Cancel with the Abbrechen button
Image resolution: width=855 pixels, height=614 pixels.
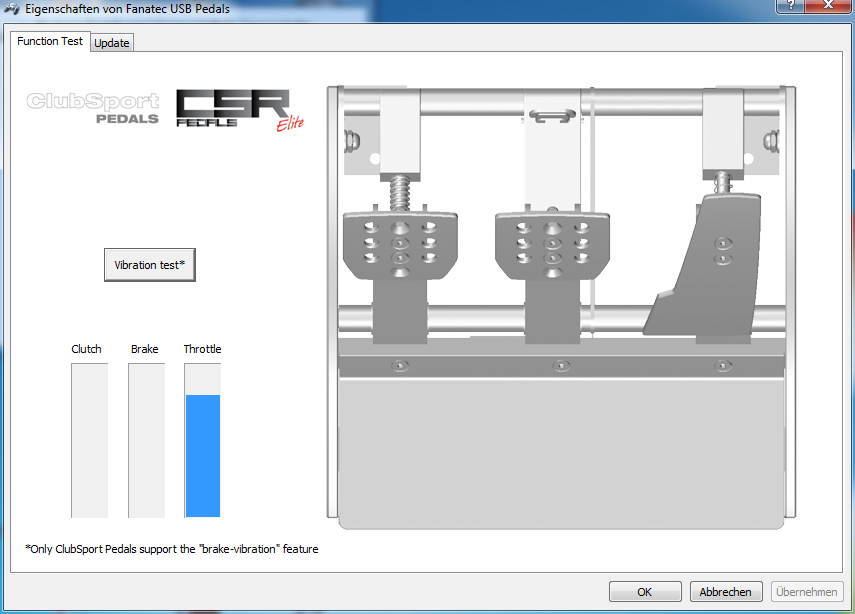tap(726, 592)
